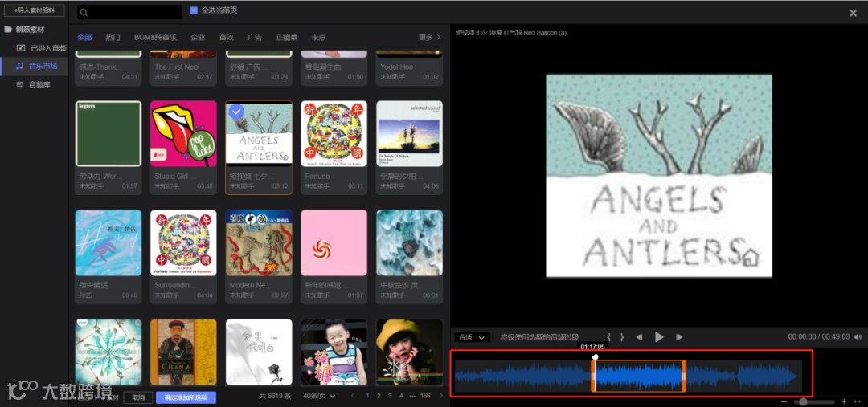The width and height of the screenshot is (868, 407).
Task: Zoom in the waveform with plus icon
Action: tap(844, 401)
